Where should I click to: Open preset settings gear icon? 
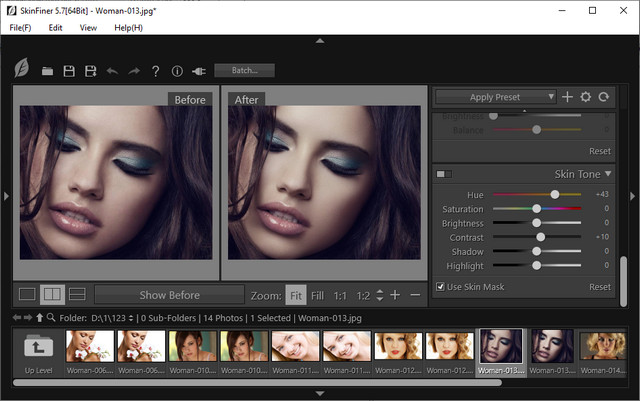pyautogui.click(x=586, y=97)
